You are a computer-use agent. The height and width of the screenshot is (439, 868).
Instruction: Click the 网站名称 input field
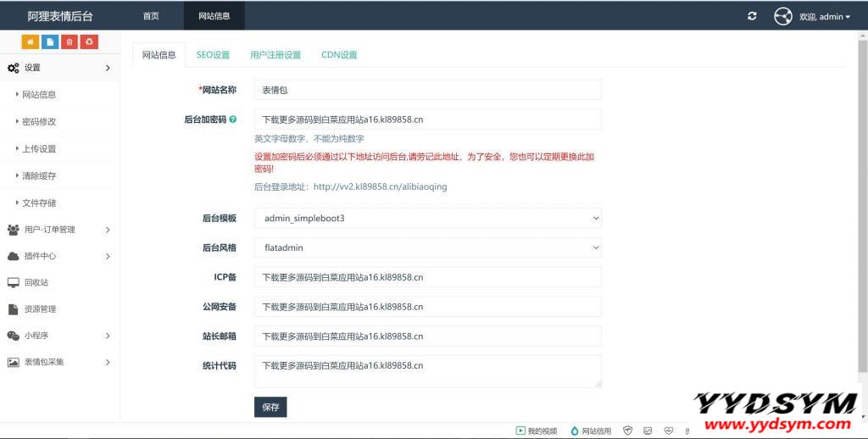428,90
